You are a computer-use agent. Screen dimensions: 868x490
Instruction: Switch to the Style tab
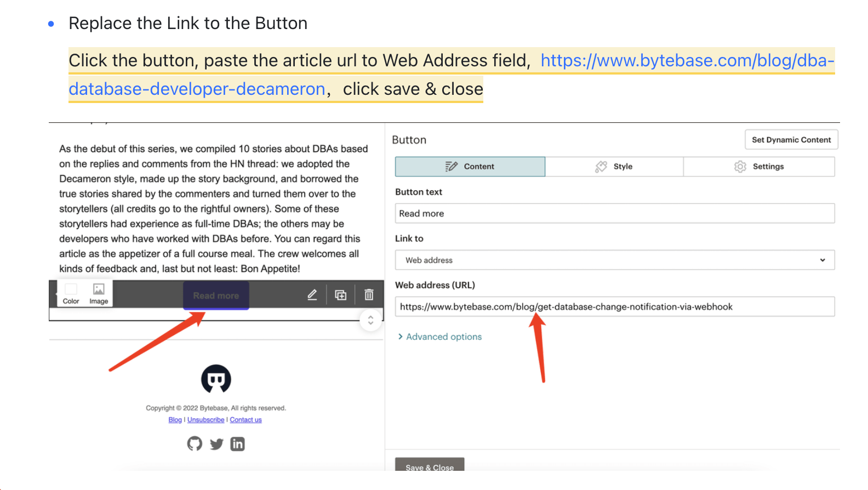[614, 167]
